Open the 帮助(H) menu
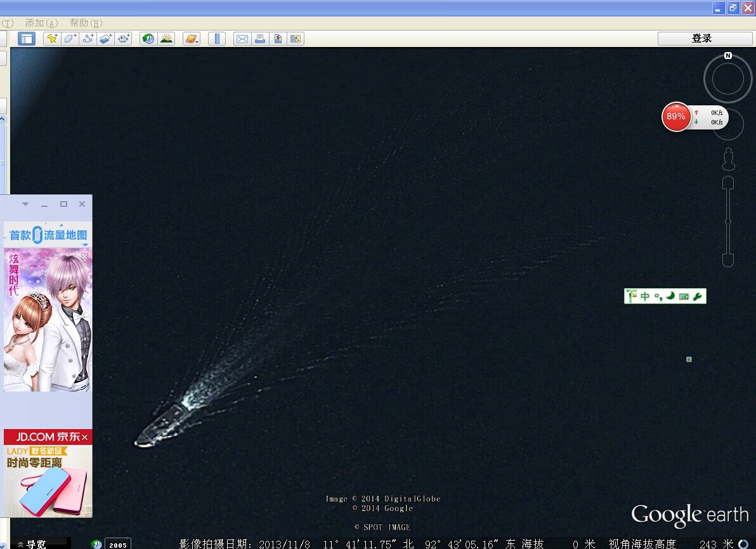This screenshot has width=756, height=549. coord(86,23)
